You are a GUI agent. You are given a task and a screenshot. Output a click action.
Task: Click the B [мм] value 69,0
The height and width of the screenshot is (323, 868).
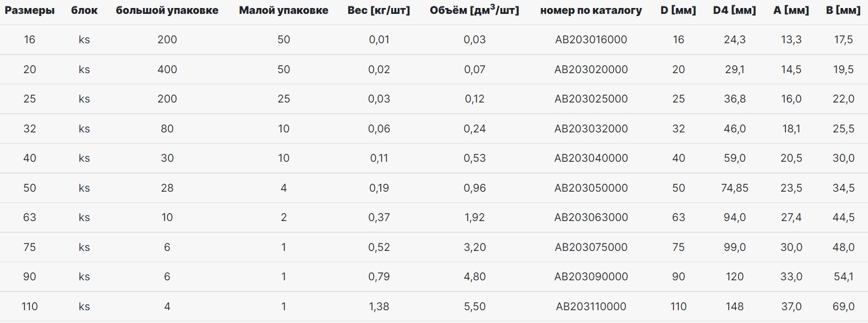tap(843, 306)
